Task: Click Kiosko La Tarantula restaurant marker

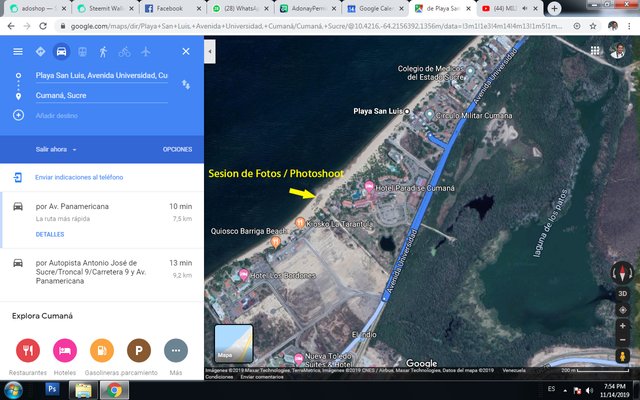Action: [300, 223]
